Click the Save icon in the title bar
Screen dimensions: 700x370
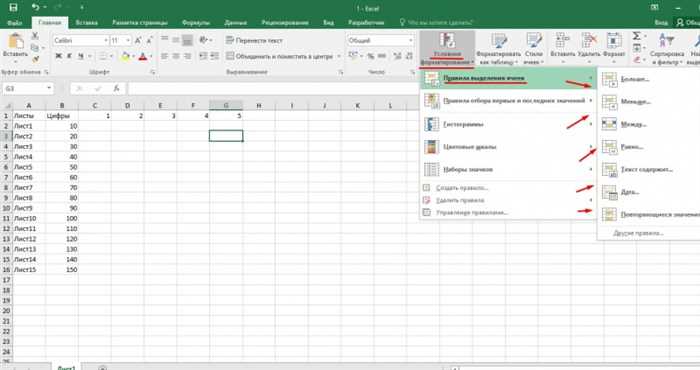tap(13, 7)
